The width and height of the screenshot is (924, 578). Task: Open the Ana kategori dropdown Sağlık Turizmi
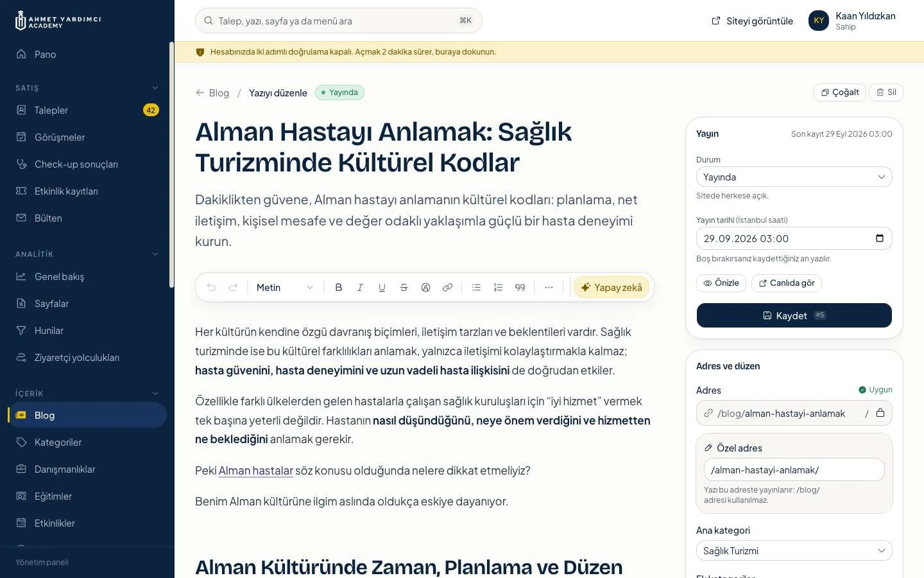click(x=794, y=550)
